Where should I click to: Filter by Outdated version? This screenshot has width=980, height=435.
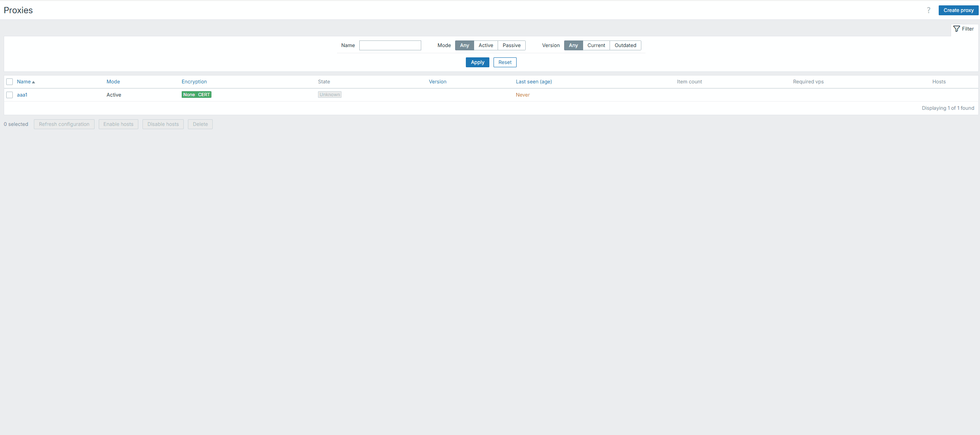pos(625,45)
